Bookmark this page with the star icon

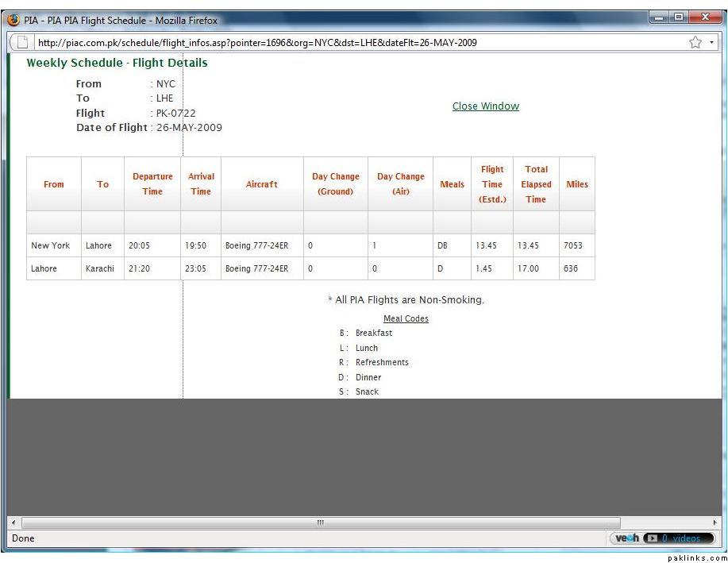695,43
